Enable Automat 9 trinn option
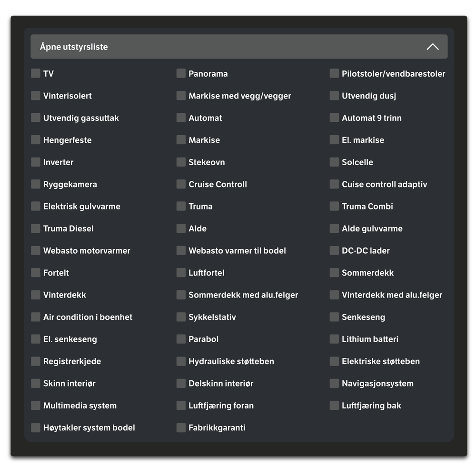 coord(334,118)
